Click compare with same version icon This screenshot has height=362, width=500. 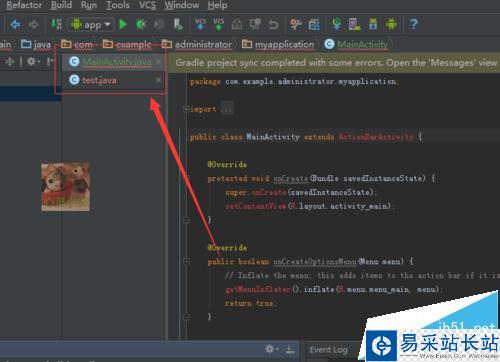coord(255,24)
